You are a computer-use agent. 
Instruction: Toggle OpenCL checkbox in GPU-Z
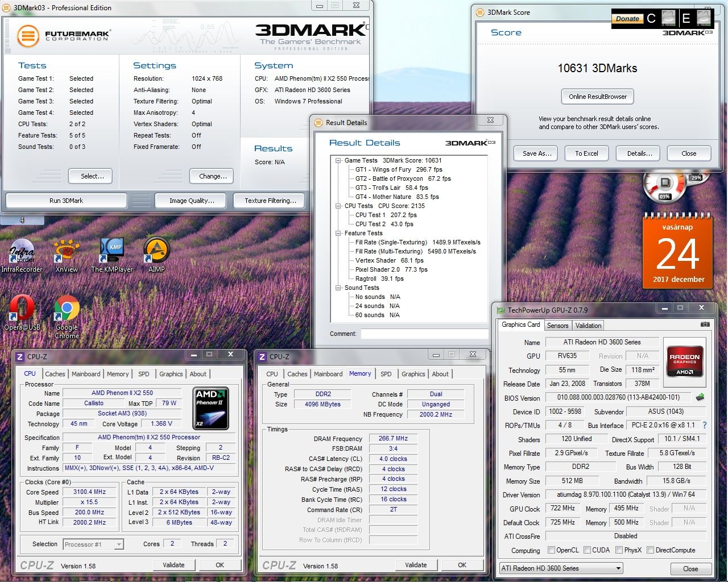(551, 550)
